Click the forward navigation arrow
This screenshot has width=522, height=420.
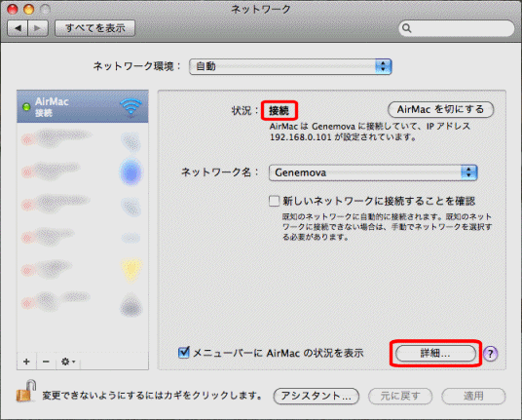[38, 28]
